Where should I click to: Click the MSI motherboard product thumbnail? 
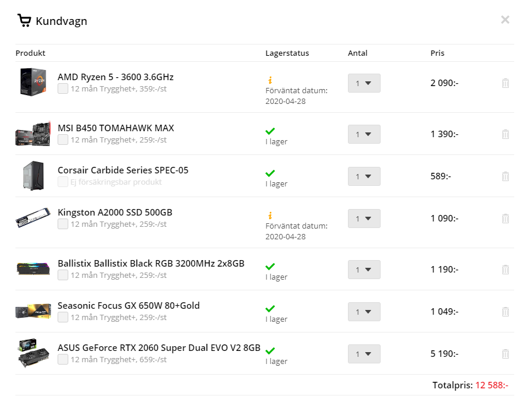click(33, 134)
